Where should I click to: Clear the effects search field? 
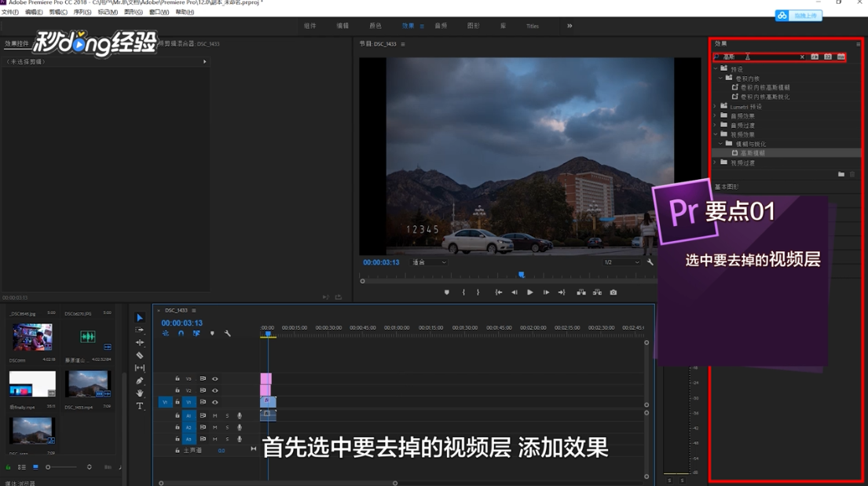click(x=802, y=57)
